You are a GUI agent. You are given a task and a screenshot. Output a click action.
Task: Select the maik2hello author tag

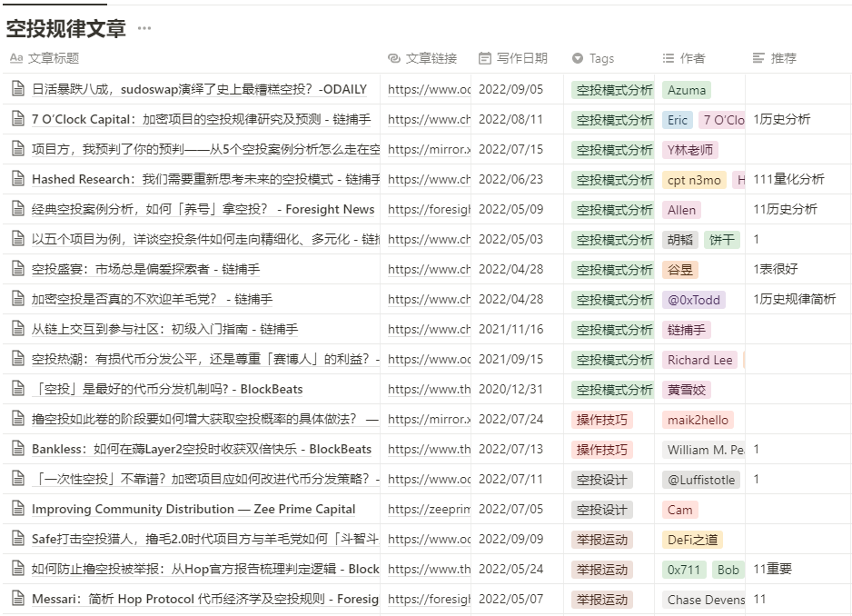(698, 420)
